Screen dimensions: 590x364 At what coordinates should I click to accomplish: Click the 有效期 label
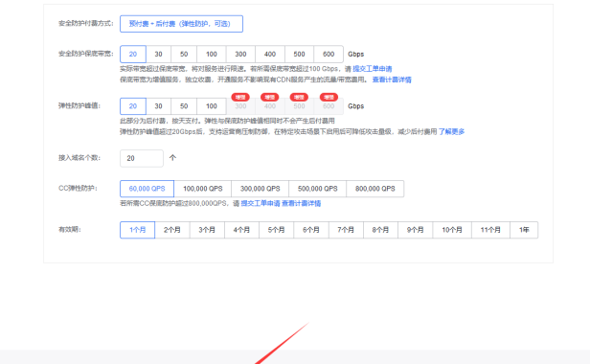(70, 230)
